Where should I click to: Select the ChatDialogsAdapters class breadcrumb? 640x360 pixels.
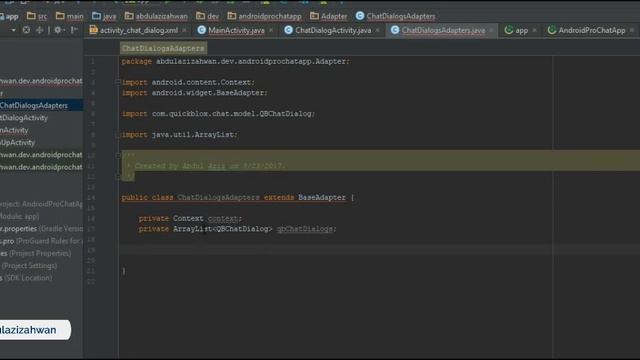point(396,16)
